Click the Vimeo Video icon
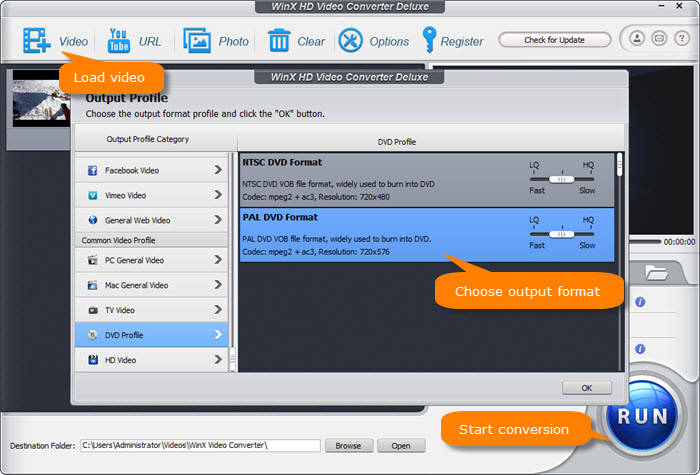 [92, 196]
